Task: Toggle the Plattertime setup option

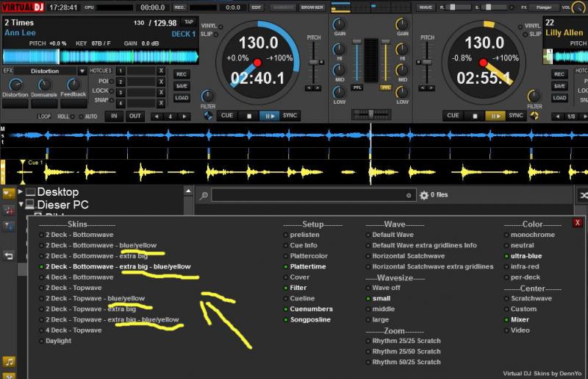Action: click(305, 266)
